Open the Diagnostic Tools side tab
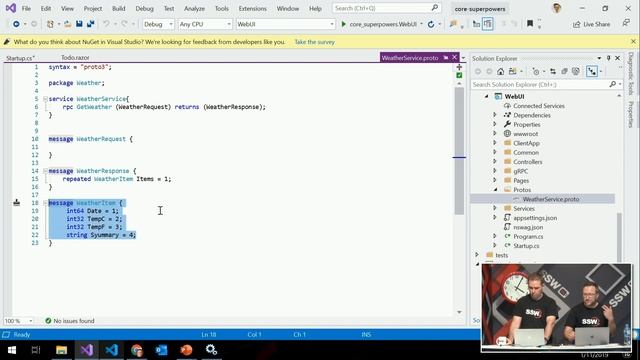 point(631,74)
